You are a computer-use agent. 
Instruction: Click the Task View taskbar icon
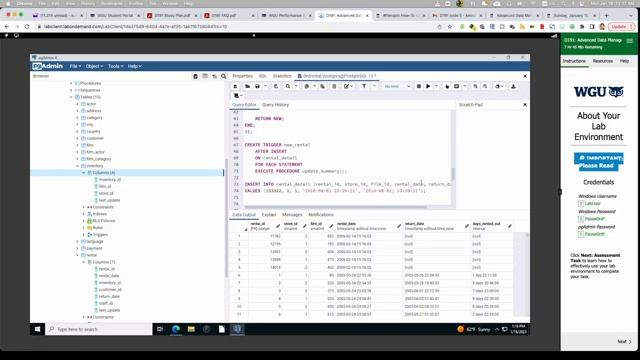(x=160, y=329)
